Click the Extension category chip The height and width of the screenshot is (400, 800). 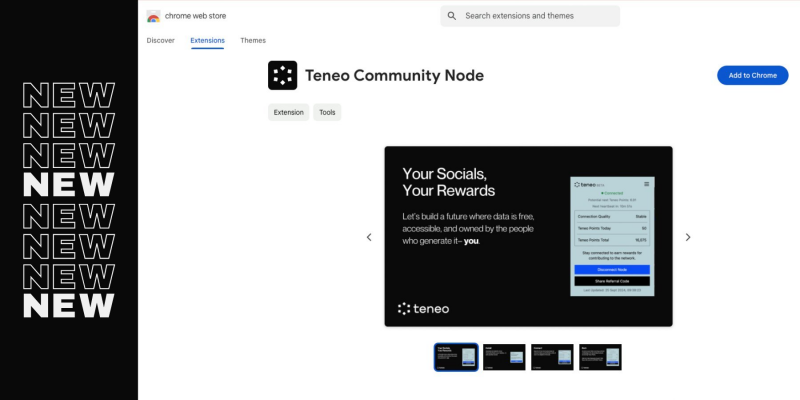pyautogui.click(x=288, y=113)
